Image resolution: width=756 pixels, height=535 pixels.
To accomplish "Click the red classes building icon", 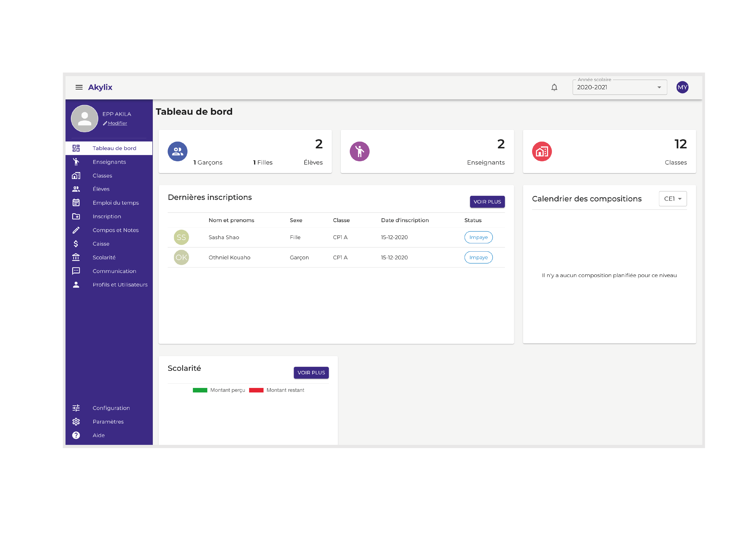I will tap(542, 152).
